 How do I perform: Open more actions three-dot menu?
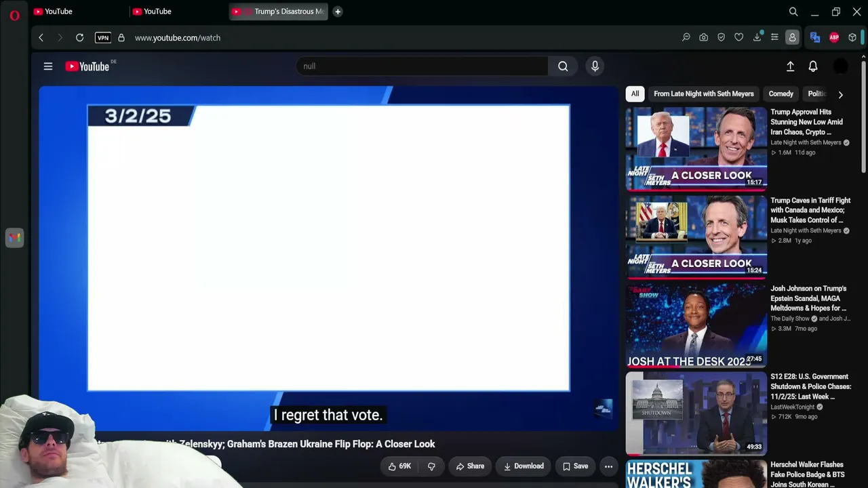(x=608, y=466)
